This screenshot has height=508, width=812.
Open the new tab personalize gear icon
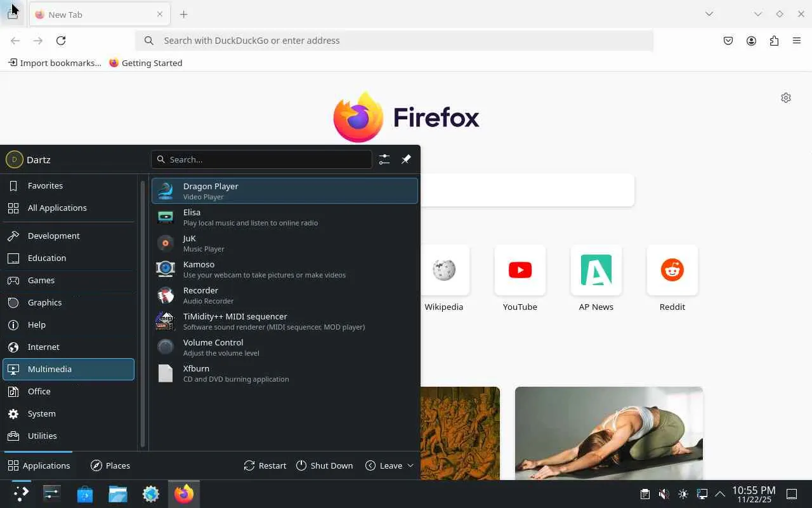pyautogui.click(x=786, y=98)
